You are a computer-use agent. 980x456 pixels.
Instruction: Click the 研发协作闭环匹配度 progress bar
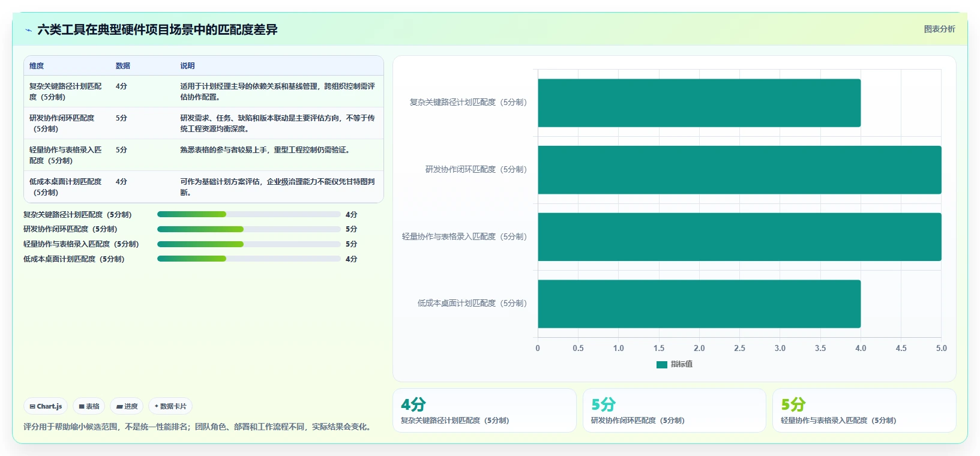coord(249,229)
